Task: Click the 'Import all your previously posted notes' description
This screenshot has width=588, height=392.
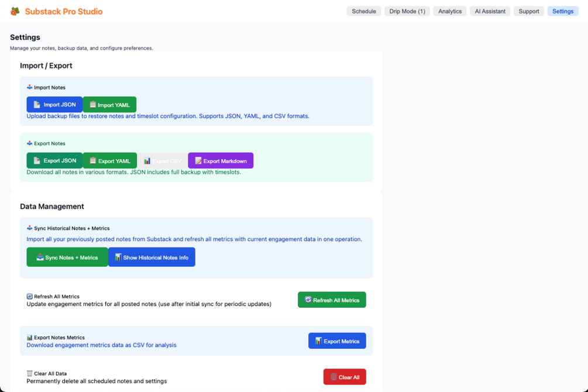Action: [x=194, y=239]
